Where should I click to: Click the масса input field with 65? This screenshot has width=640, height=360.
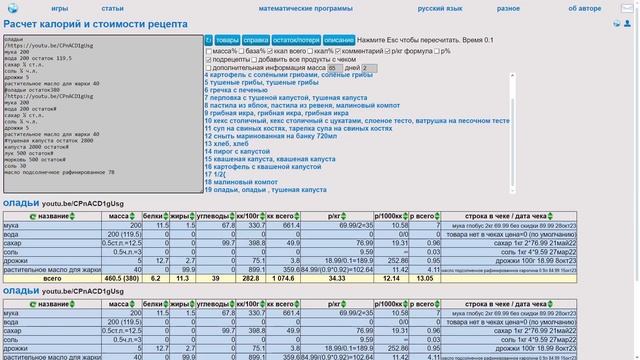point(335,68)
